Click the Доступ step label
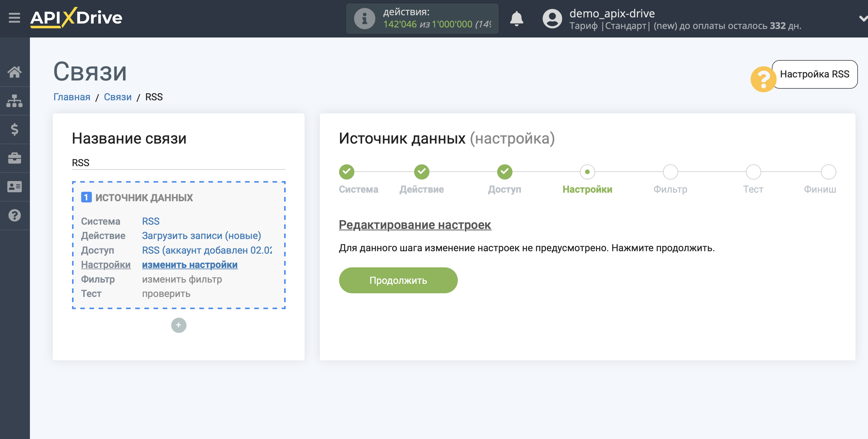The width and height of the screenshot is (868, 439). [x=505, y=189]
